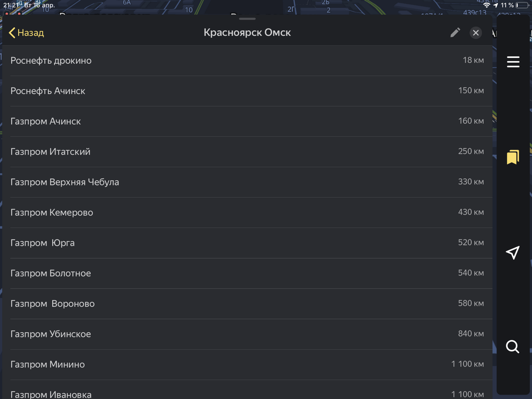Tap the Газпром Вороново entry

247,304
